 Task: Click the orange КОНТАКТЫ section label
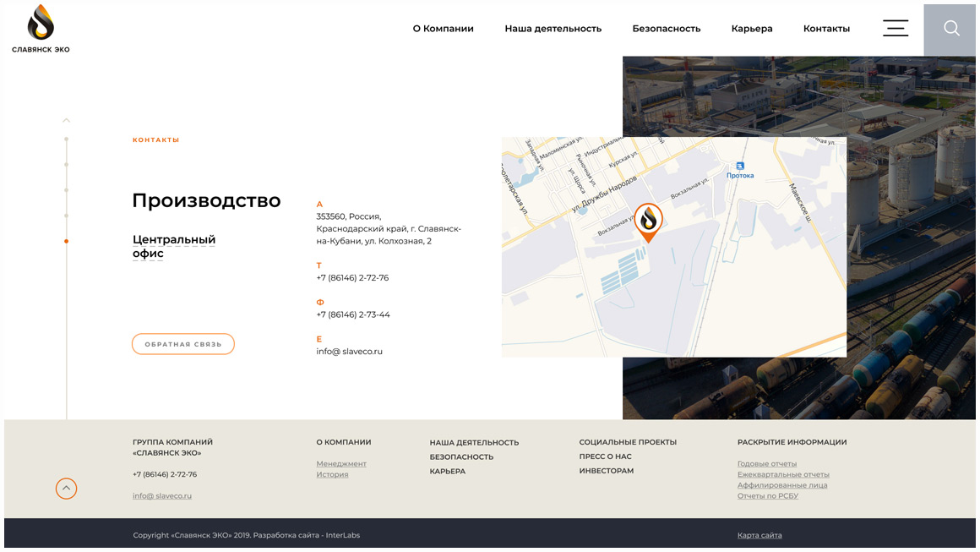pyautogui.click(x=155, y=140)
